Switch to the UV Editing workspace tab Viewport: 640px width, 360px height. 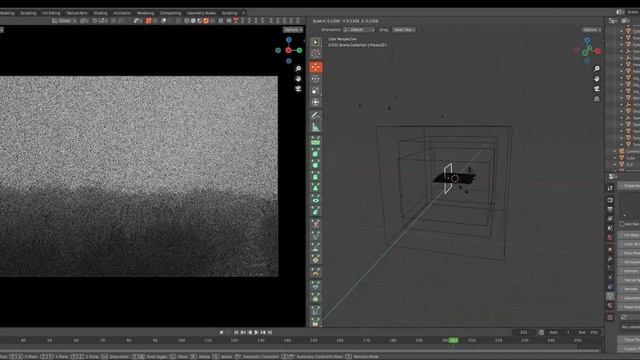click(x=51, y=13)
